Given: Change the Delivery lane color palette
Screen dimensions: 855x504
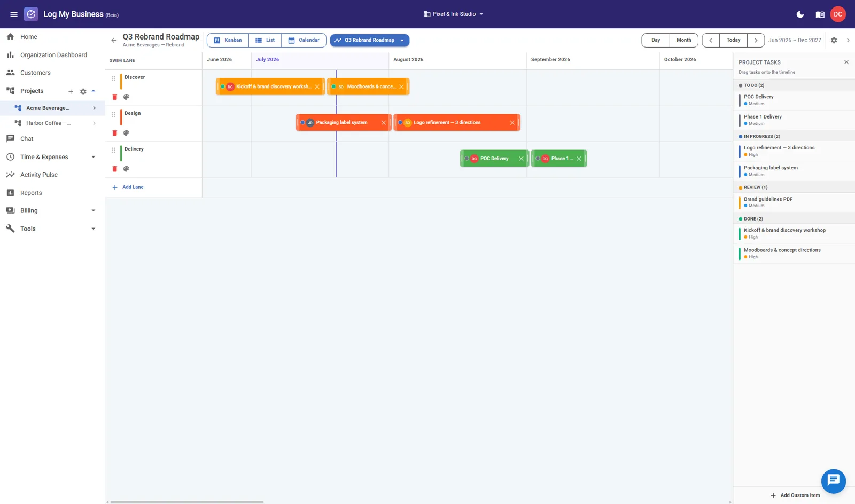Looking at the screenshot, I should (x=127, y=169).
